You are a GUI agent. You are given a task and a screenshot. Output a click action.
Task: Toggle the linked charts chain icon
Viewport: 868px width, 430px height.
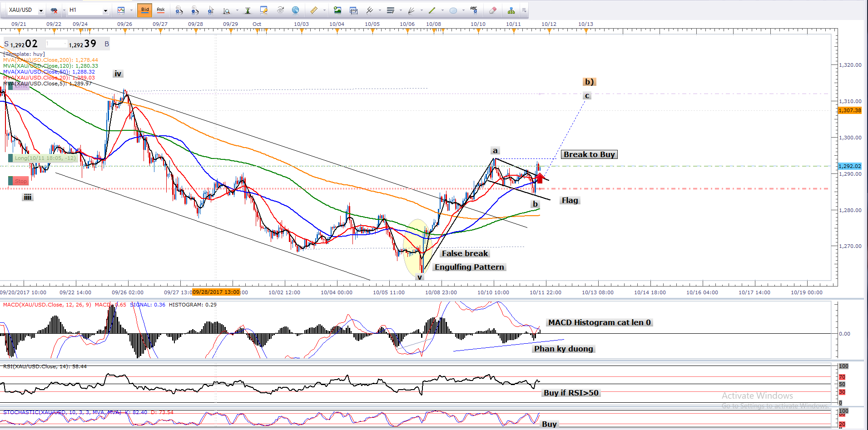(54, 10)
